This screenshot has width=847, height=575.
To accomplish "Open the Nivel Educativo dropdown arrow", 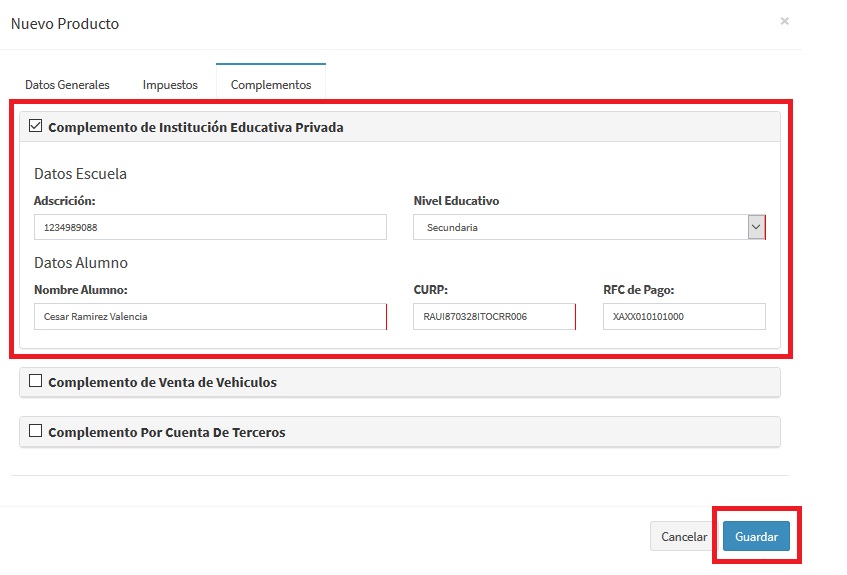I will 756,227.
